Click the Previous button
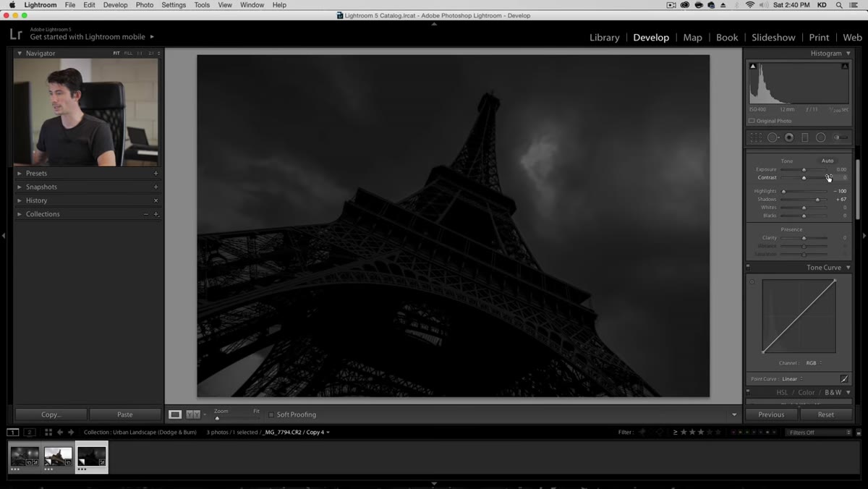 pyautogui.click(x=771, y=414)
